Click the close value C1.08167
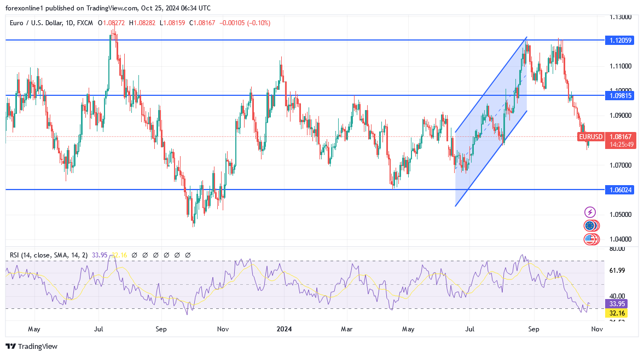 (202, 23)
